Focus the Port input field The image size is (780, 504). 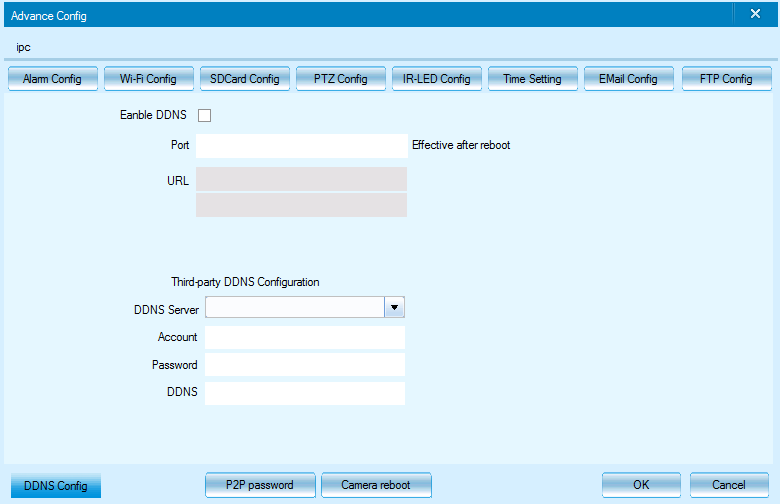302,146
